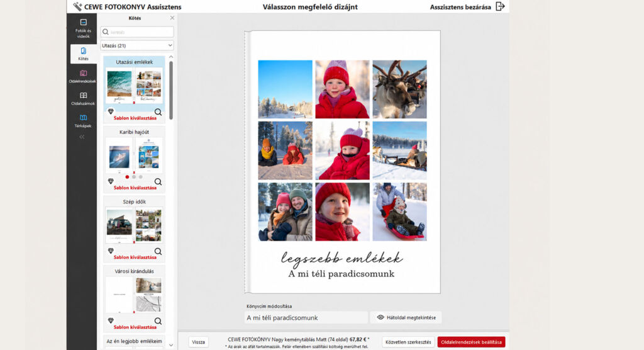Open the Oldalszámok sidebar section
644x350 pixels.
click(x=83, y=99)
